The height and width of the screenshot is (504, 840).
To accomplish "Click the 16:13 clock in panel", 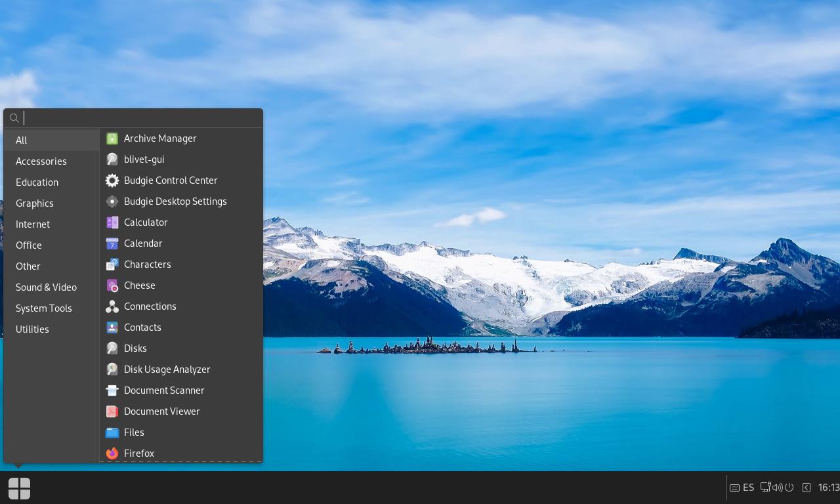I will (x=828, y=488).
